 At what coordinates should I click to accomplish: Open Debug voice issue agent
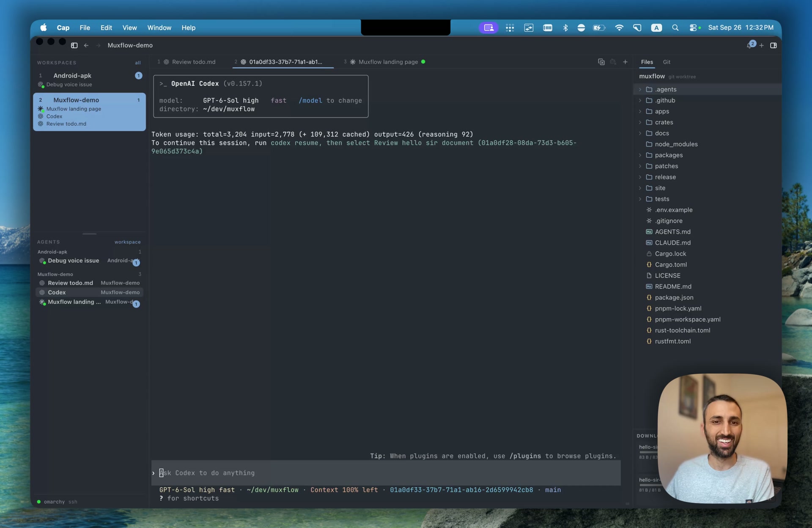89,261
